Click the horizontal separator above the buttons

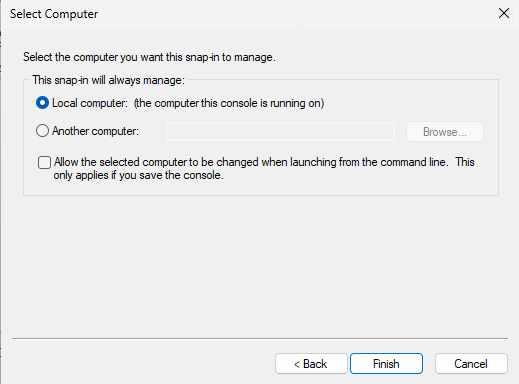(x=260, y=338)
